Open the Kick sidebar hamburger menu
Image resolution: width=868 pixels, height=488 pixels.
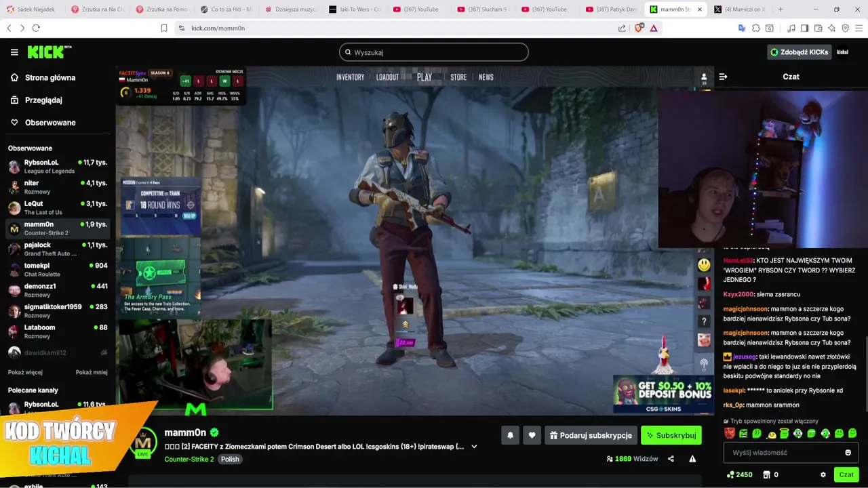(14, 52)
